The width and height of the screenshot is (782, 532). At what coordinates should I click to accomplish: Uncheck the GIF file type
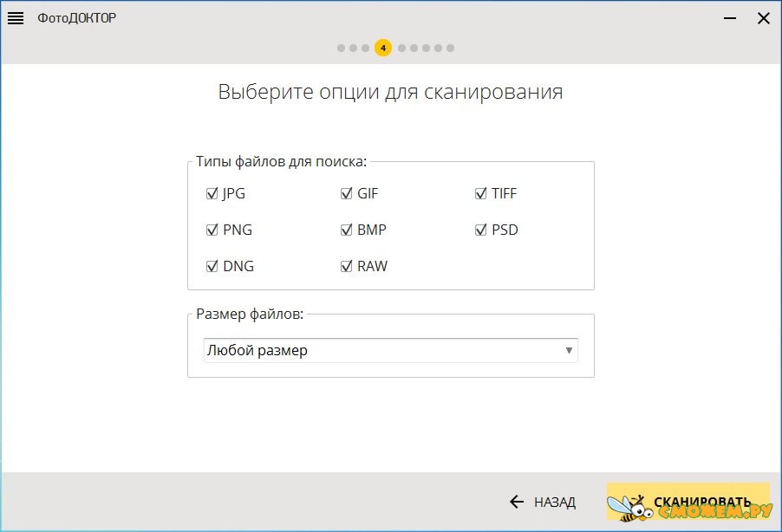coord(346,193)
